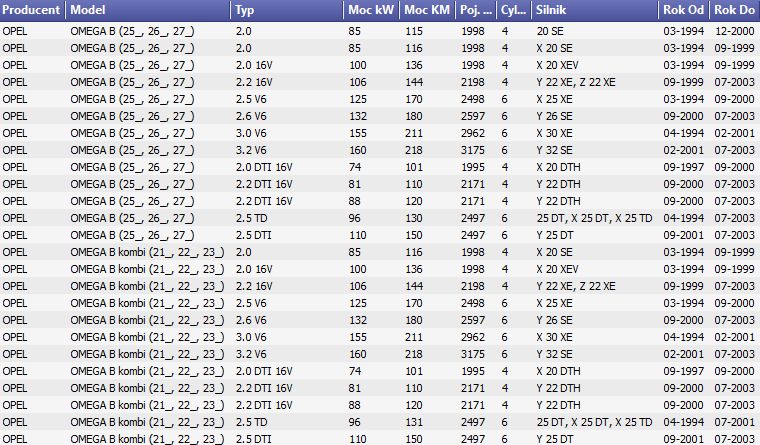The image size is (760, 445).
Task: Click the Rok Od column header
Action: (x=684, y=10)
